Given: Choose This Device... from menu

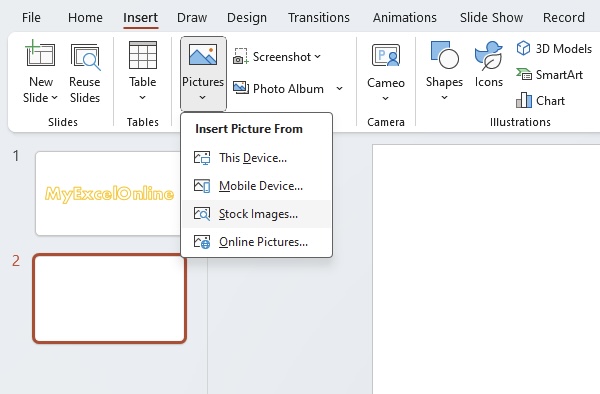Looking at the screenshot, I should pos(256,158).
